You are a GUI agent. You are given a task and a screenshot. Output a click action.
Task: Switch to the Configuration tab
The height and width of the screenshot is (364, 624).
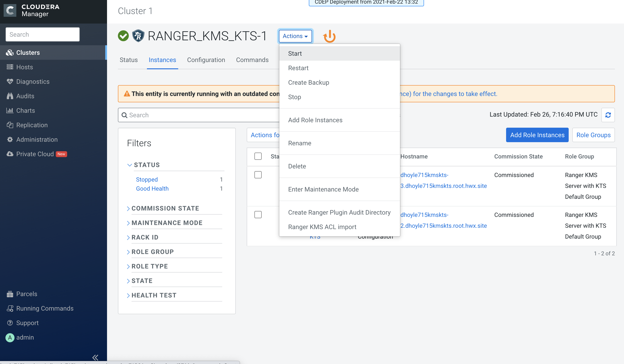(x=206, y=60)
